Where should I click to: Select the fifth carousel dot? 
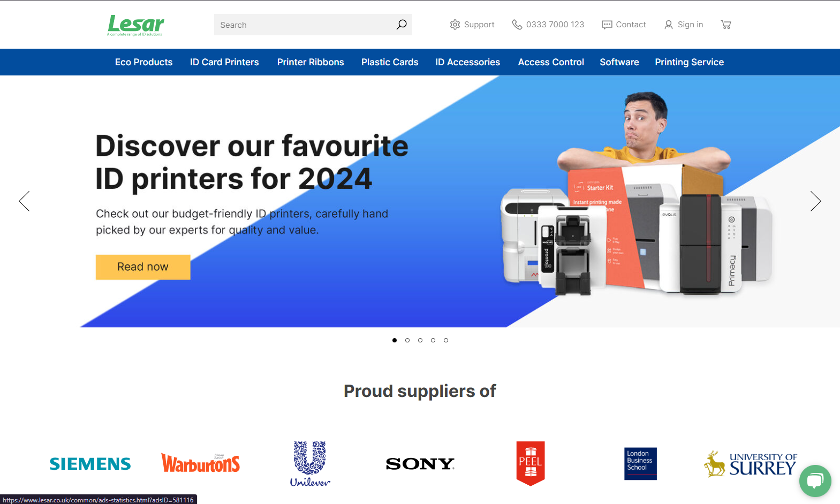point(446,340)
